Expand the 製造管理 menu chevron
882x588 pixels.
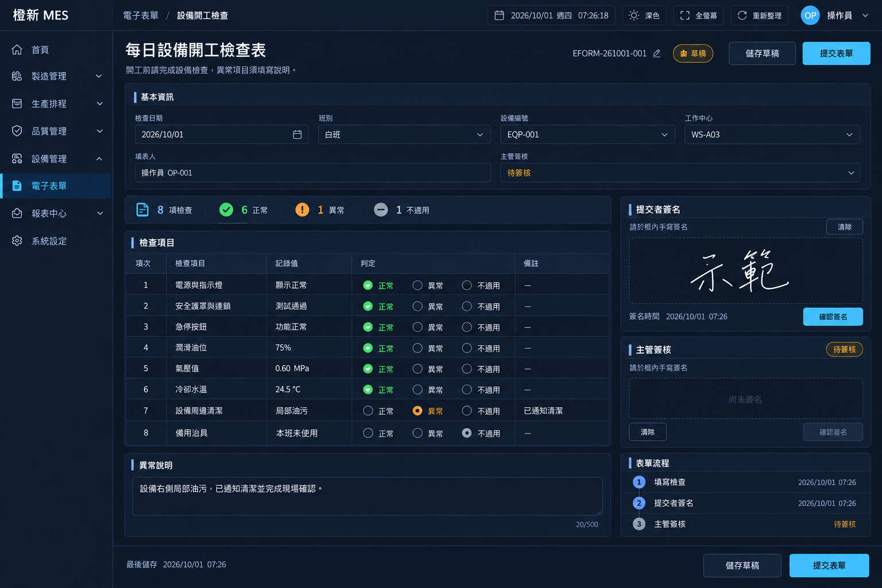click(x=99, y=76)
